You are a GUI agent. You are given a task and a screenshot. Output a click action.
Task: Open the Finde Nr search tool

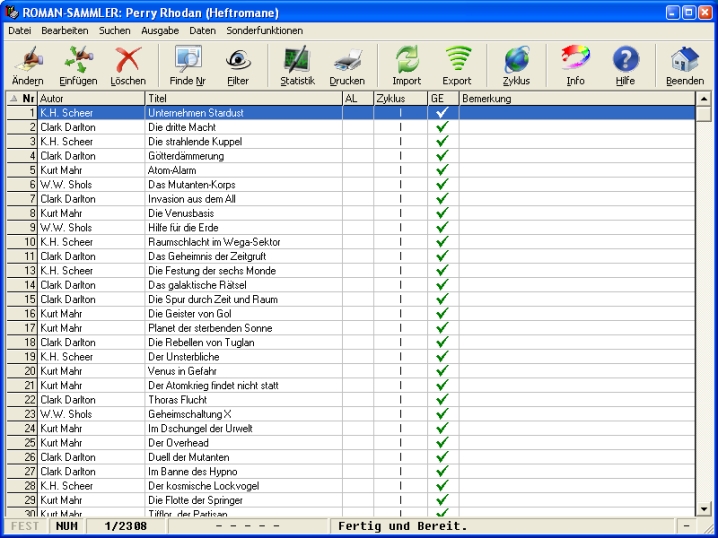(x=187, y=65)
